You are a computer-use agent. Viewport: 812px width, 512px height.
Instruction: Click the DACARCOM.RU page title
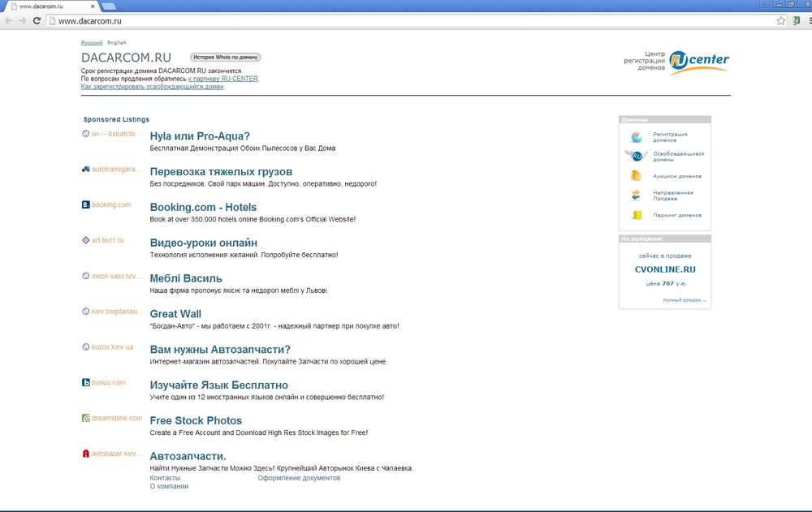click(x=126, y=58)
